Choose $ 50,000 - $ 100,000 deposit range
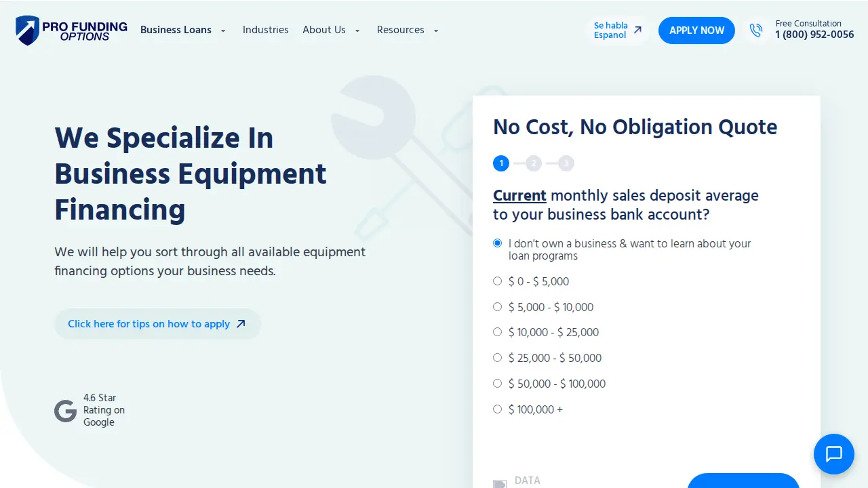The width and height of the screenshot is (868, 488). [x=497, y=384]
